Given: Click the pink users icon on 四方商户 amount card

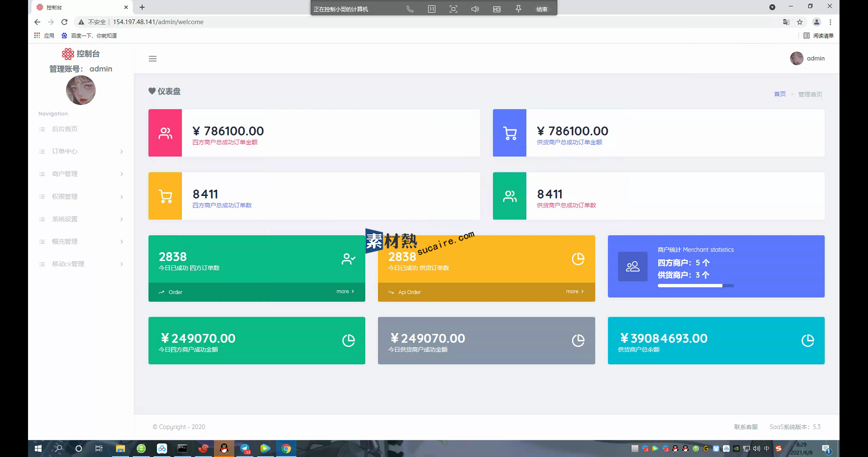Looking at the screenshot, I should click(165, 133).
